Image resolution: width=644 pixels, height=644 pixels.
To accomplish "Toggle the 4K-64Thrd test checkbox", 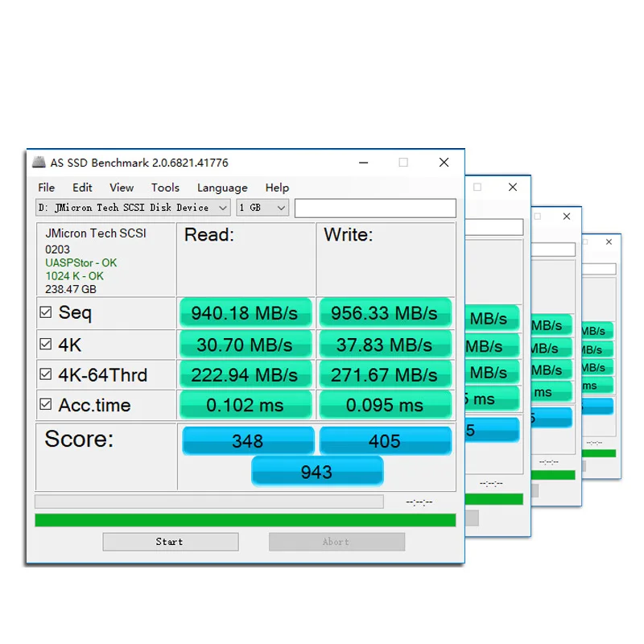I will (x=46, y=374).
